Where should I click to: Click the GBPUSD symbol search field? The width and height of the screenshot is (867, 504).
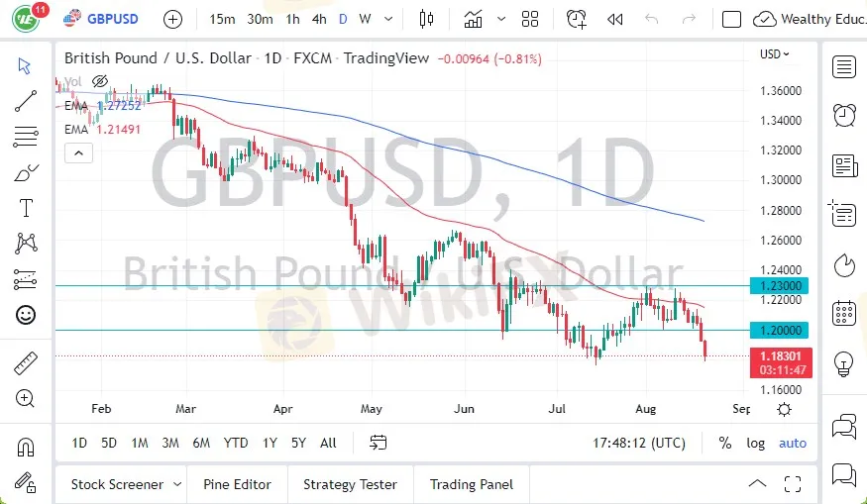(112, 19)
